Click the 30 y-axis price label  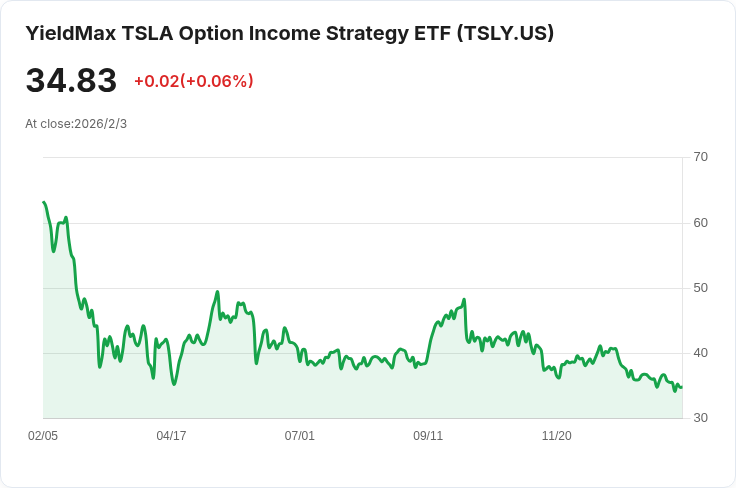click(700, 418)
